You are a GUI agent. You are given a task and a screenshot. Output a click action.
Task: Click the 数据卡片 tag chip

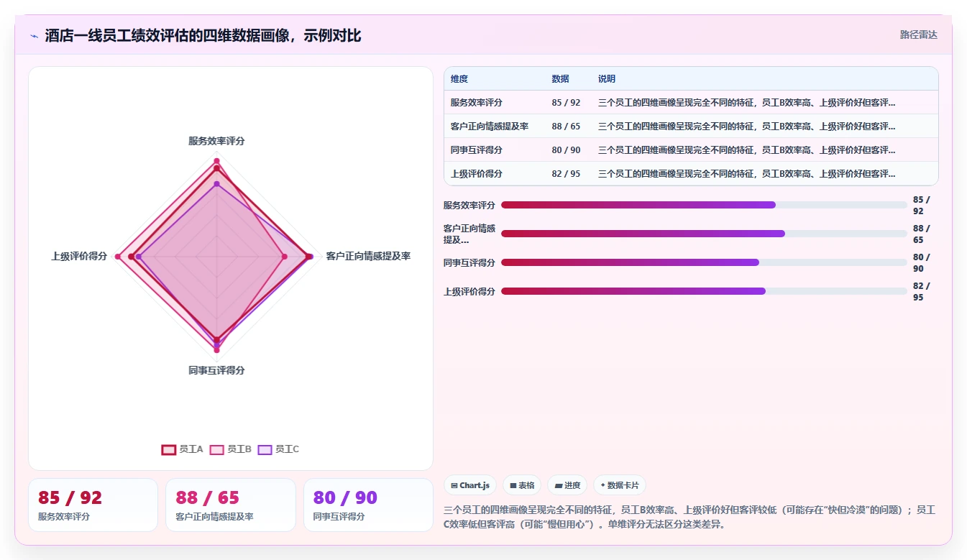pyautogui.click(x=619, y=485)
